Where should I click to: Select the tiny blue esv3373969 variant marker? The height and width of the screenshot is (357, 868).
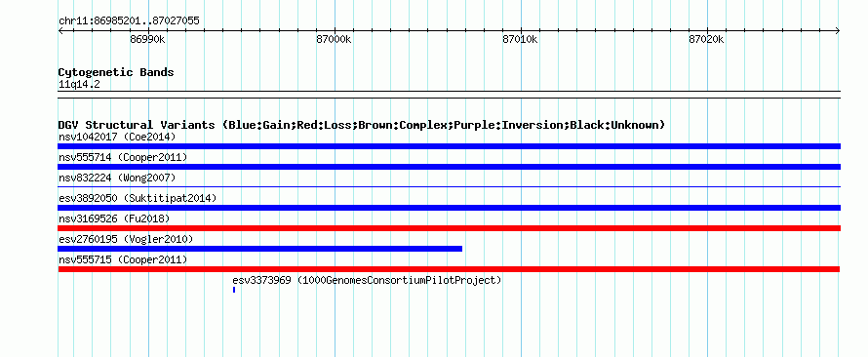pyautogui.click(x=234, y=290)
